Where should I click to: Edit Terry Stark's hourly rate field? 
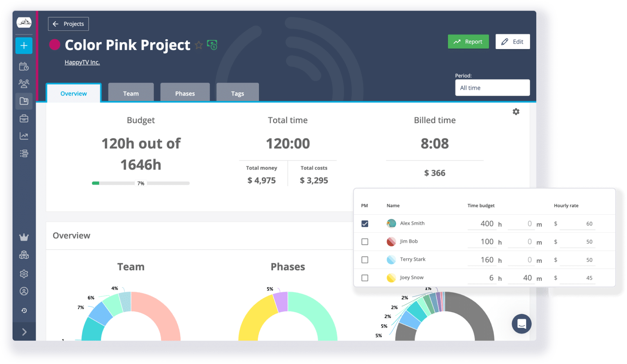pos(577,259)
